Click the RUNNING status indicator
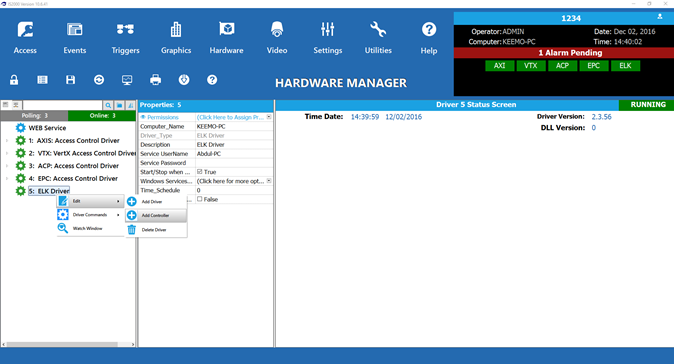 click(x=646, y=105)
